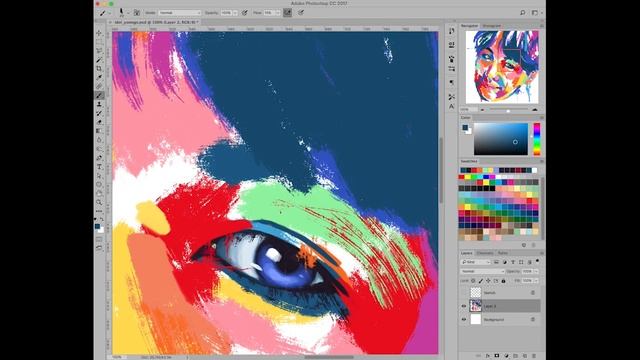This screenshot has width=640, height=360.
Task: Open the Character panel icon in dock
Action: [x=451, y=106]
